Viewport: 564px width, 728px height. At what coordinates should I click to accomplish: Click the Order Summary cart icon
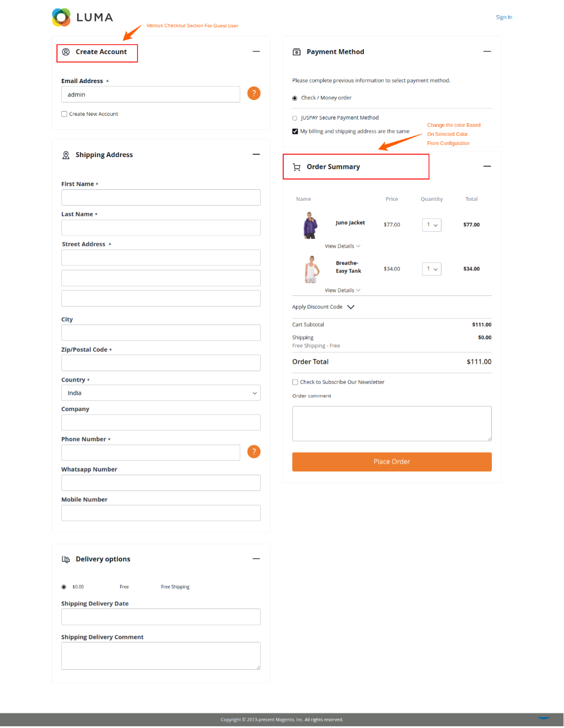pos(297,166)
